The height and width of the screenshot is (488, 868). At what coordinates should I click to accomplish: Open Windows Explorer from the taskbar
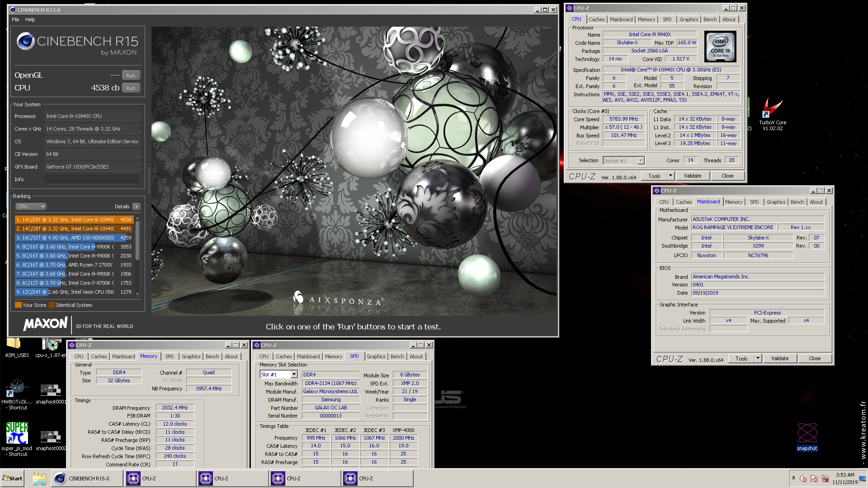click(39, 479)
